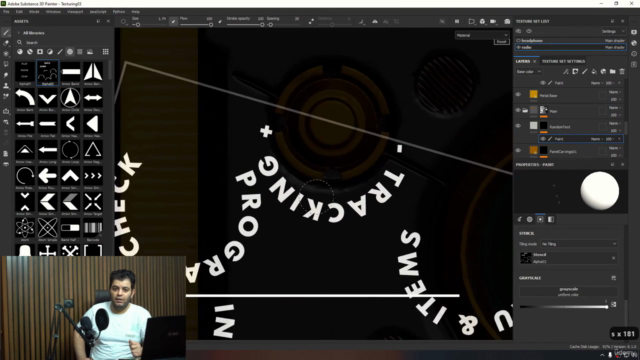Select the Paint brush tool
Screen dimensions: 640x360
pyautogui.click(x=6, y=32)
